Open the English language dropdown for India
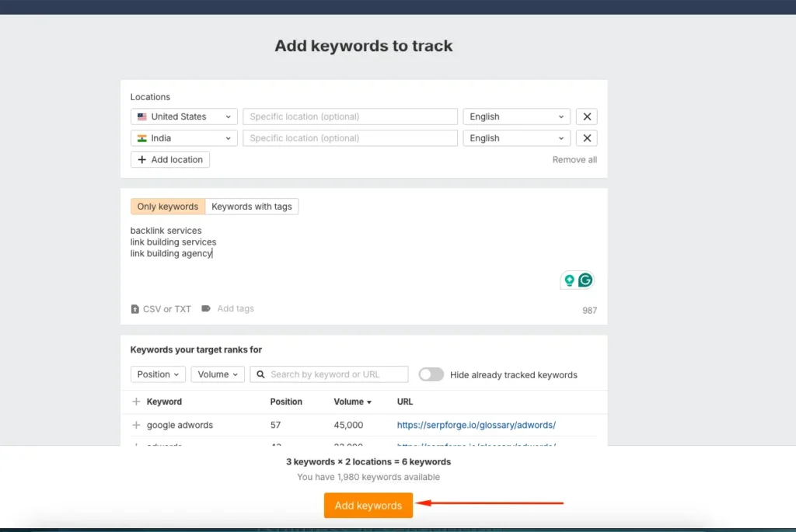796x532 pixels. 516,137
